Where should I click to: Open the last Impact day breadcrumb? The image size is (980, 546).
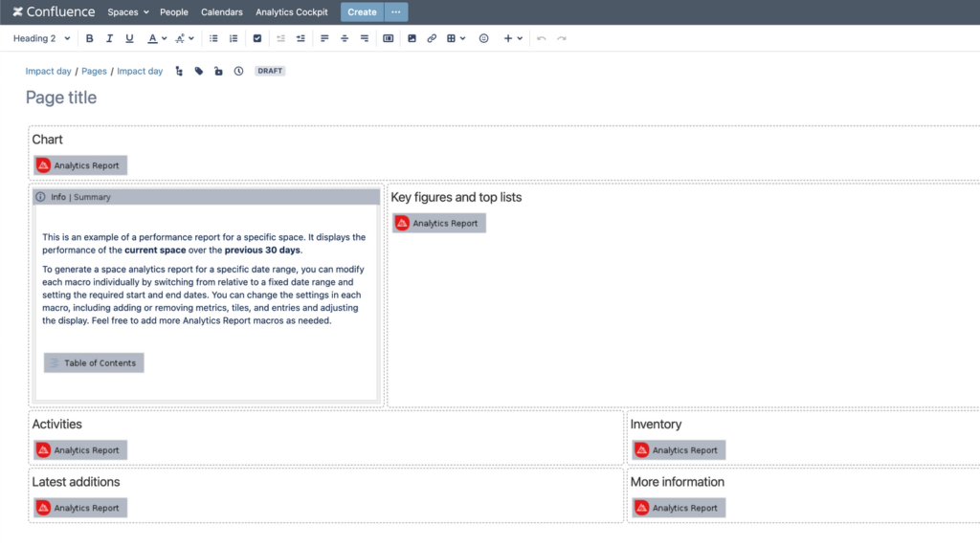tap(140, 71)
